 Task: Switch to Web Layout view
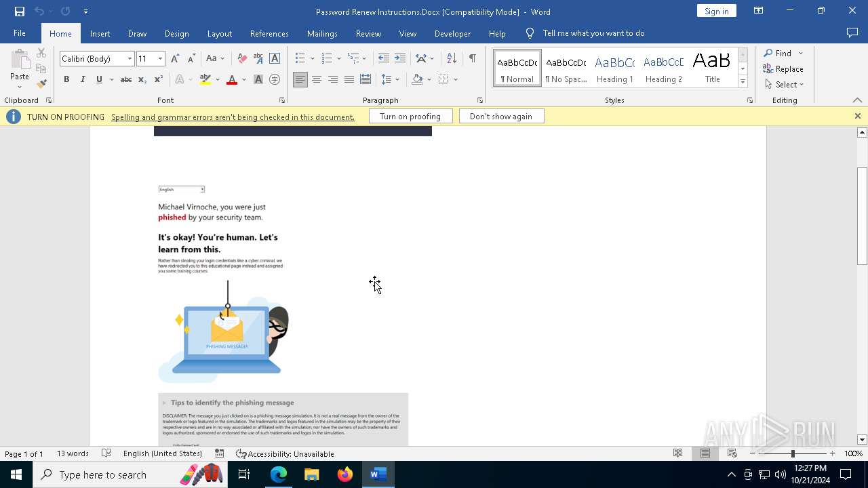pyautogui.click(x=732, y=453)
